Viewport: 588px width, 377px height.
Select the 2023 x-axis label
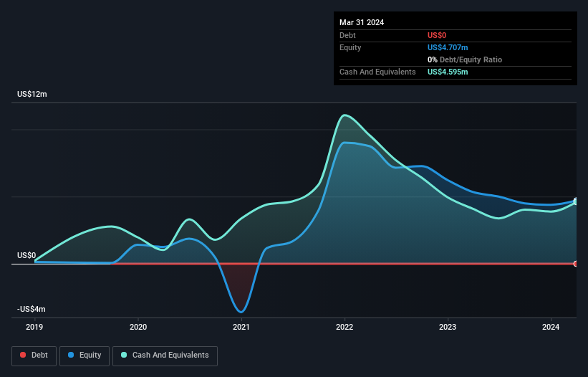tap(448, 327)
